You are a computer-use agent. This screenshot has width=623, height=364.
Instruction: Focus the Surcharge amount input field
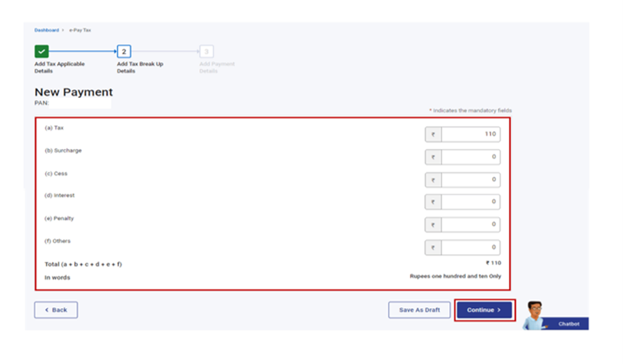tap(471, 157)
